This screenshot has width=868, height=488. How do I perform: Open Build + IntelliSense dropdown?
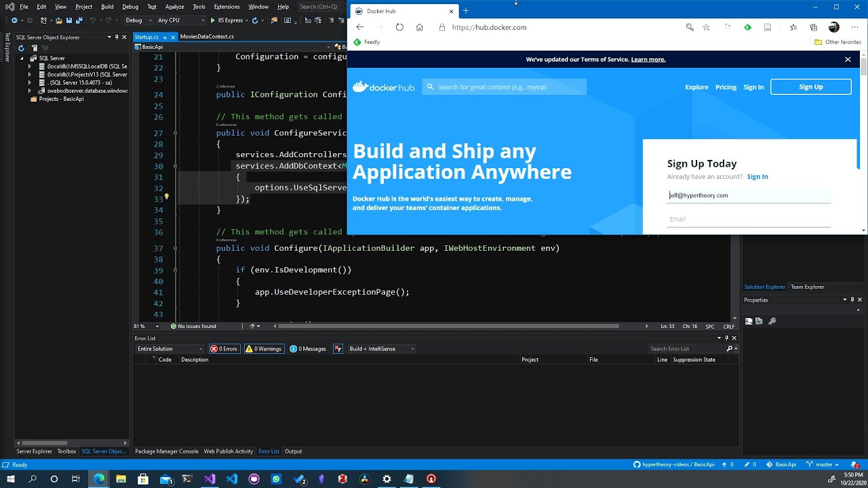(382, 349)
